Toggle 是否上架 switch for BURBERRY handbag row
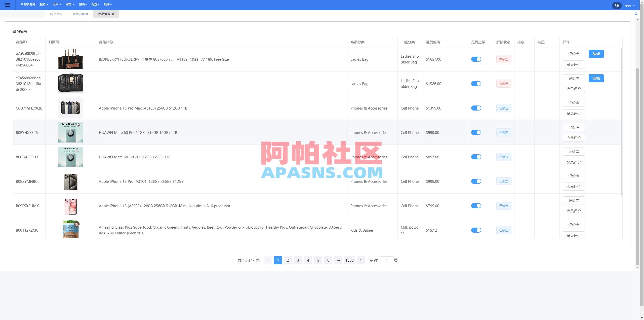This screenshot has width=644, height=320. [x=476, y=59]
